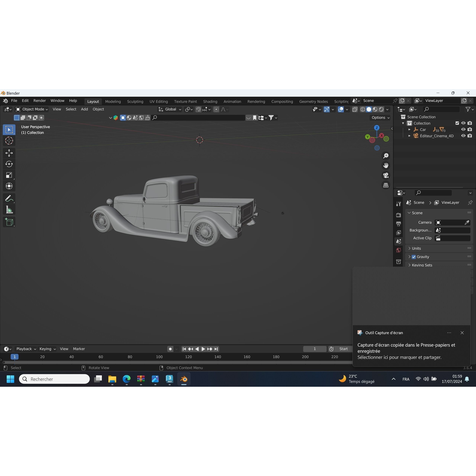Hide the Car object with its eye toggle
476x476 pixels.
(463, 129)
